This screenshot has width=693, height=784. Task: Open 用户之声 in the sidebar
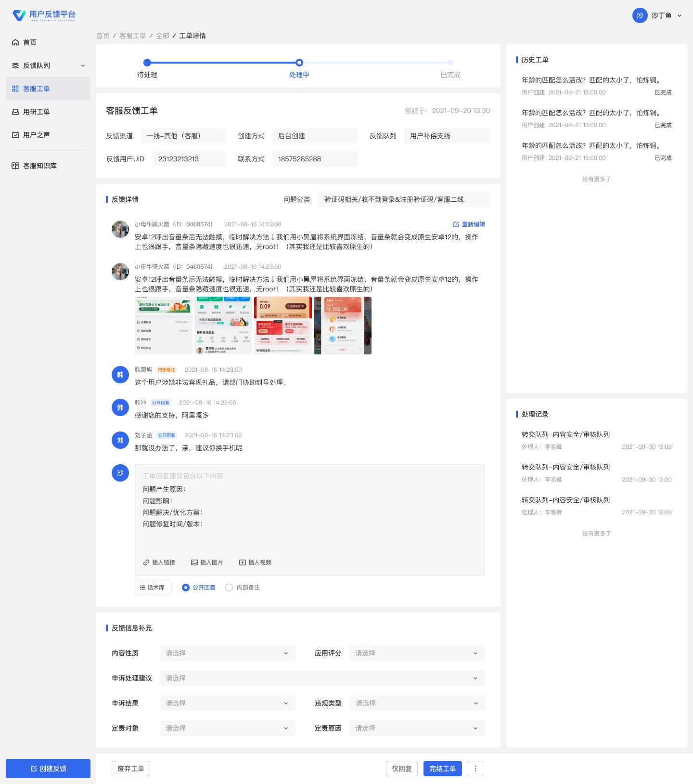pyautogui.click(x=48, y=135)
